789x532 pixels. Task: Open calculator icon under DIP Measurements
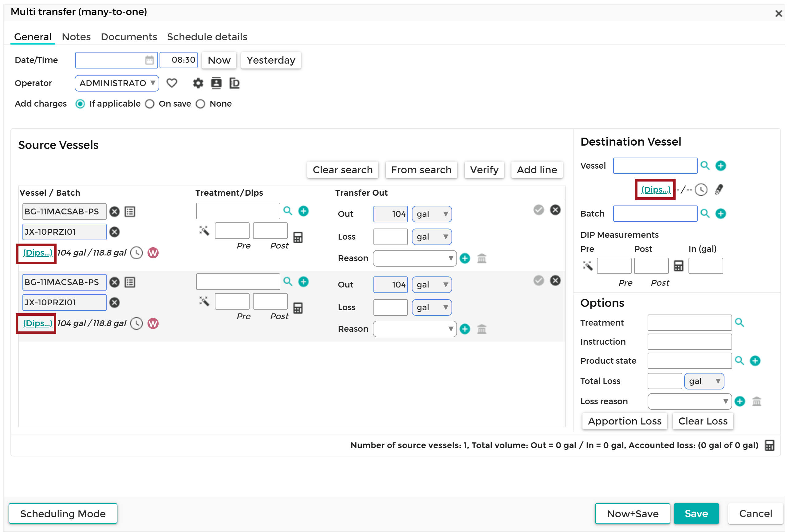(678, 266)
